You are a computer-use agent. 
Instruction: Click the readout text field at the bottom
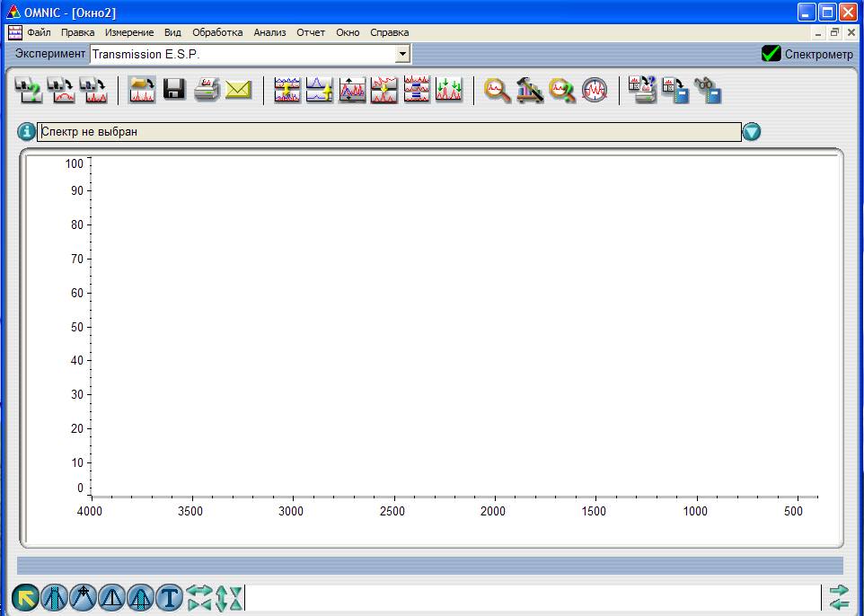click(x=533, y=598)
